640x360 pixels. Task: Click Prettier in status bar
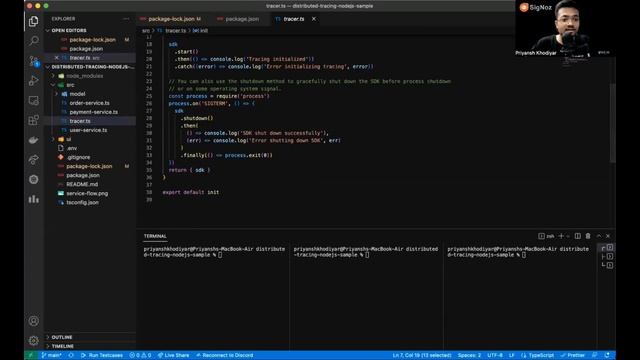(x=573, y=355)
